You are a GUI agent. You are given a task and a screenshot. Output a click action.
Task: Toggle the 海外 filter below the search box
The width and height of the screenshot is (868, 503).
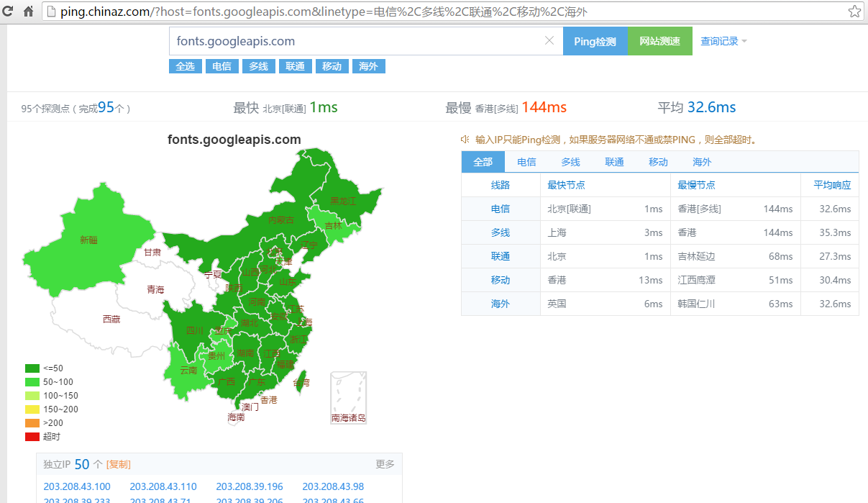coord(368,66)
